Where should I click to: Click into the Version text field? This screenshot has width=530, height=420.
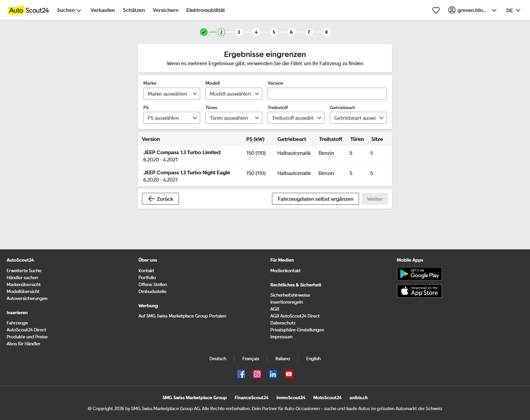point(327,94)
